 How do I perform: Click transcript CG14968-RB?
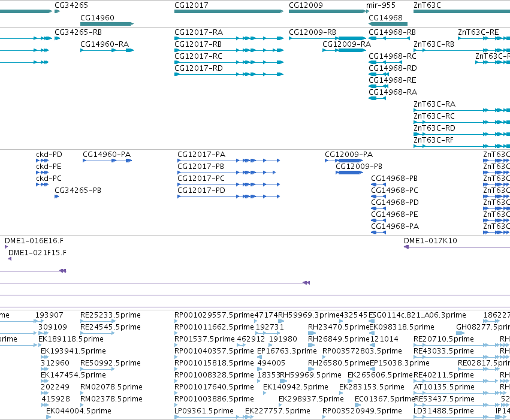(392, 32)
